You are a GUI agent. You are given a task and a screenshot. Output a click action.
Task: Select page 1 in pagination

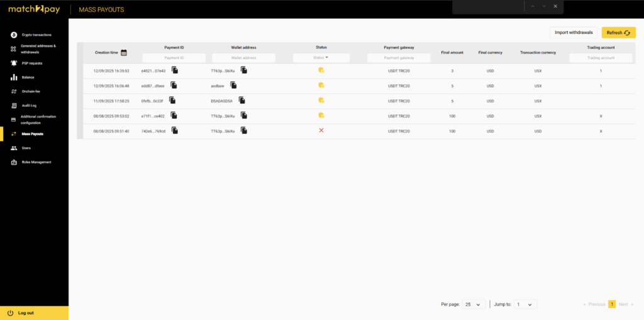click(x=611, y=304)
